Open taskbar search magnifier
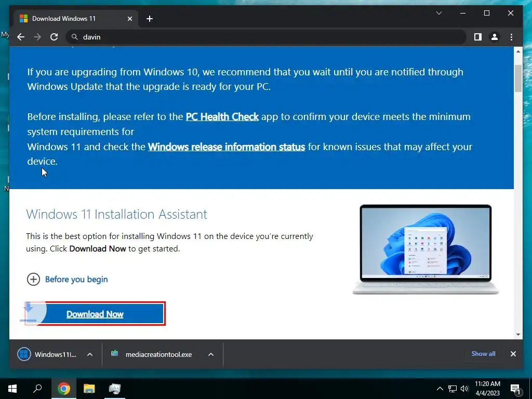532x399 pixels. pos(37,389)
